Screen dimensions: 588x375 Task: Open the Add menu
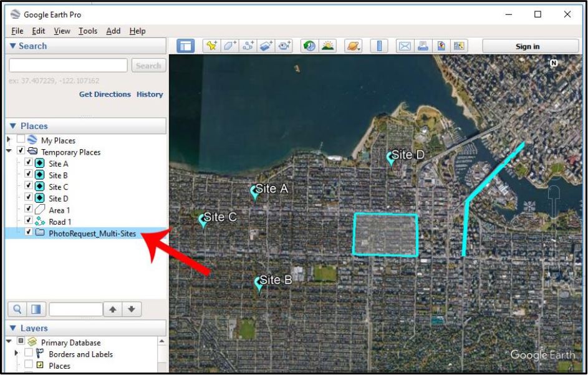coord(113,31)
